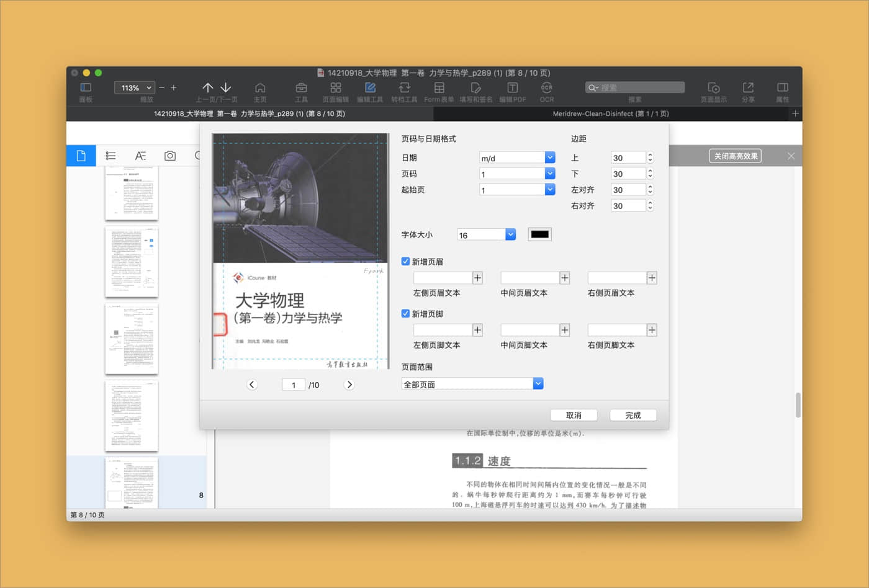
Task: Go to next page with down arrow
Action: (x=226, y=87)
